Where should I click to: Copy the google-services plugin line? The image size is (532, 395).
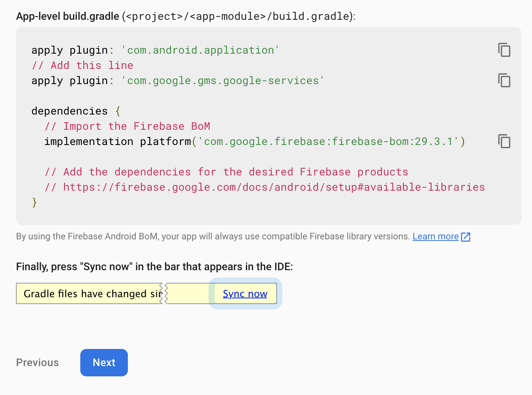[504, 80]
